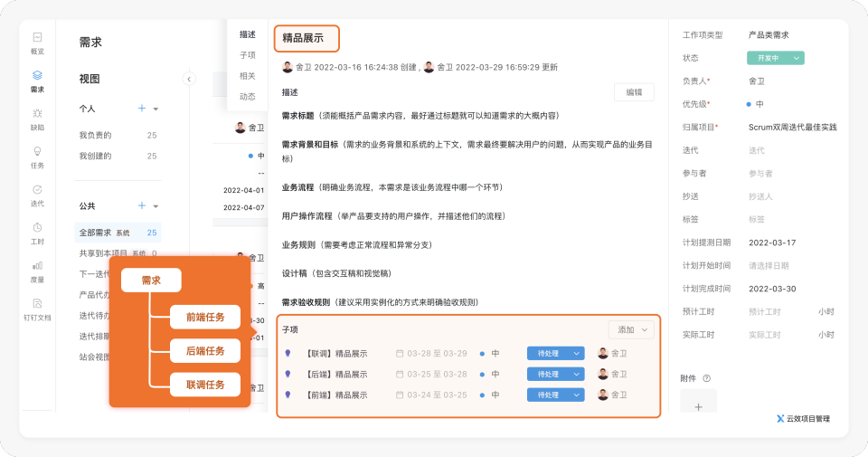Switch to the 子项 tab
The image size is (868, 457).
pos(247,55)
